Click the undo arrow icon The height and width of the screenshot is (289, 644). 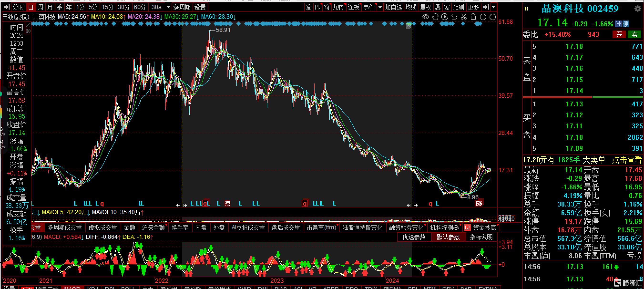(454, 17)
